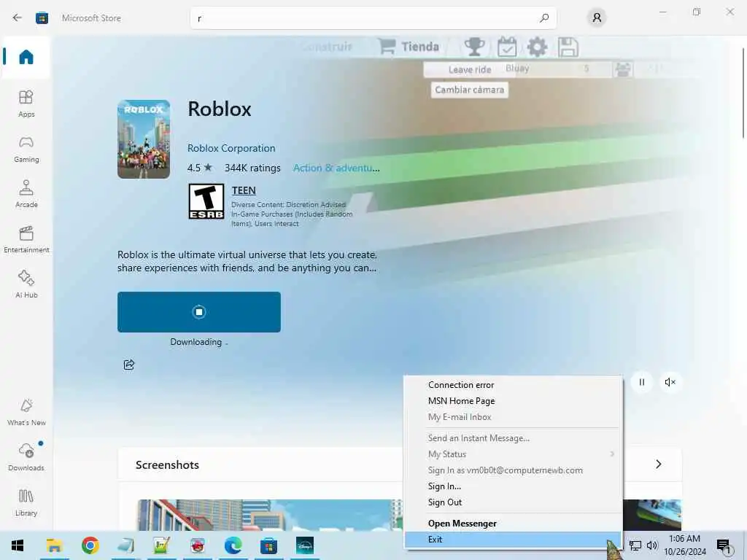747x560 pixels.
Task: Click the 344K ratings text
Action: tap(252, 168)
